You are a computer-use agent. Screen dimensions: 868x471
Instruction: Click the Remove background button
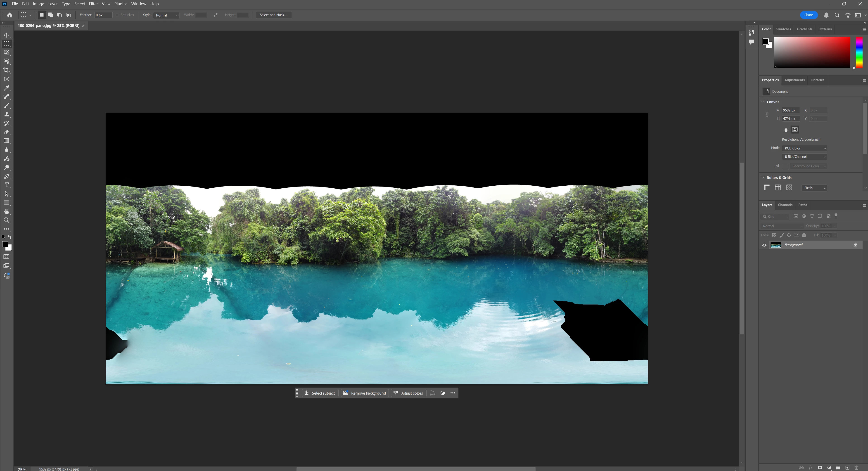coord(365,393)
